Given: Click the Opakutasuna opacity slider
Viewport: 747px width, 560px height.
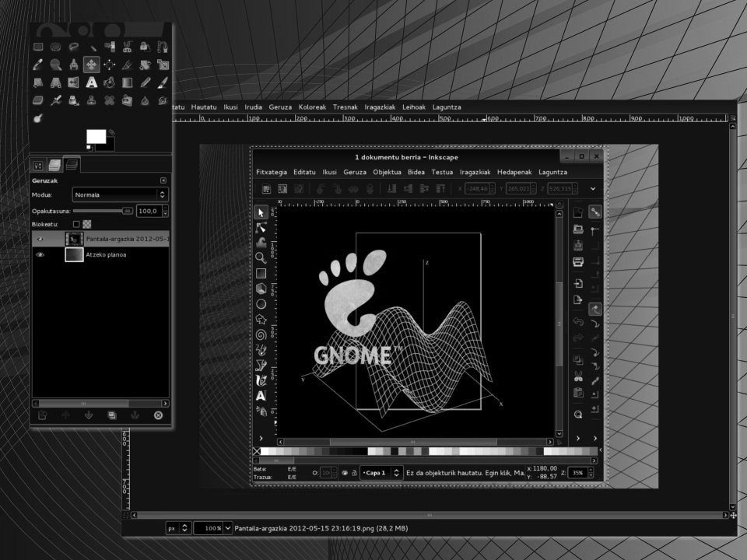Looking at the screenshot, I should (103, 211).
